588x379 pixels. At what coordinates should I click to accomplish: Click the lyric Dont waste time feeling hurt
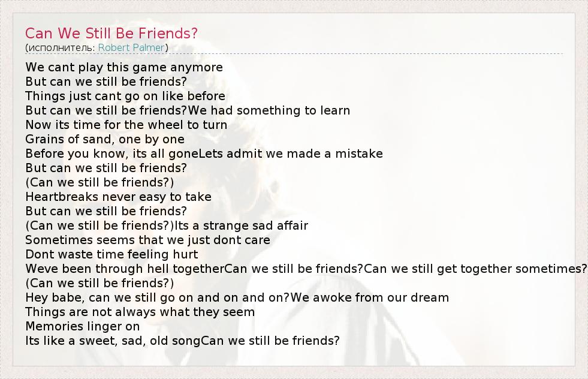click(111, 254)
